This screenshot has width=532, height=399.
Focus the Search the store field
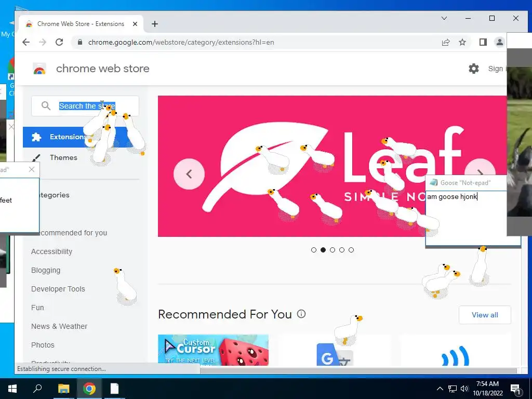(x=85, y=106)
